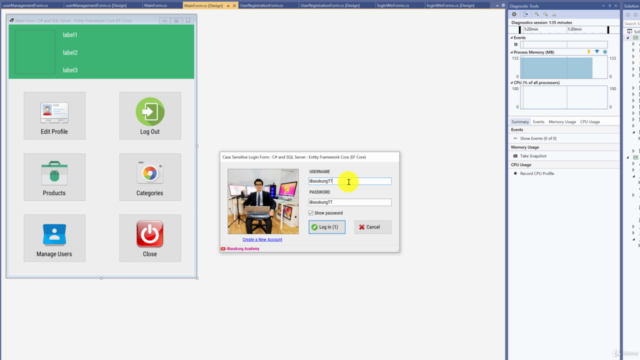Click the Cancel button in login form
Screen dimensions: 640x360
point(373,227)
